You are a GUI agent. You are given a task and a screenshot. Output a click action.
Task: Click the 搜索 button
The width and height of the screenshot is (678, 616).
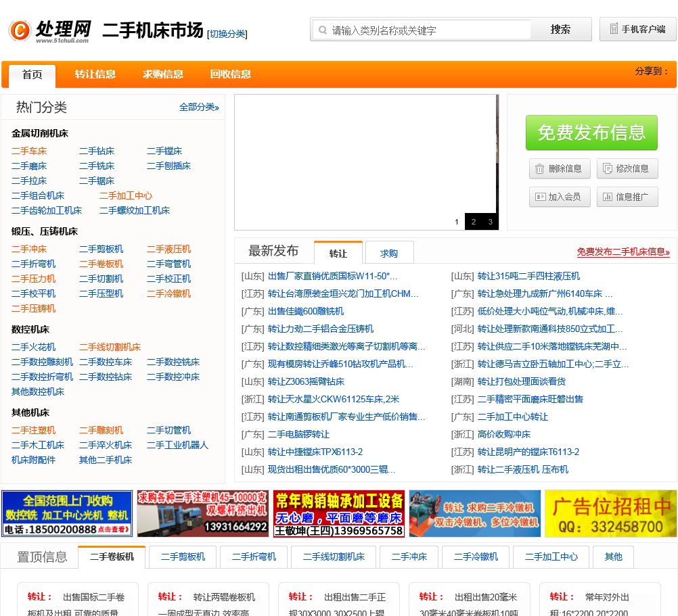pos(560,29)
